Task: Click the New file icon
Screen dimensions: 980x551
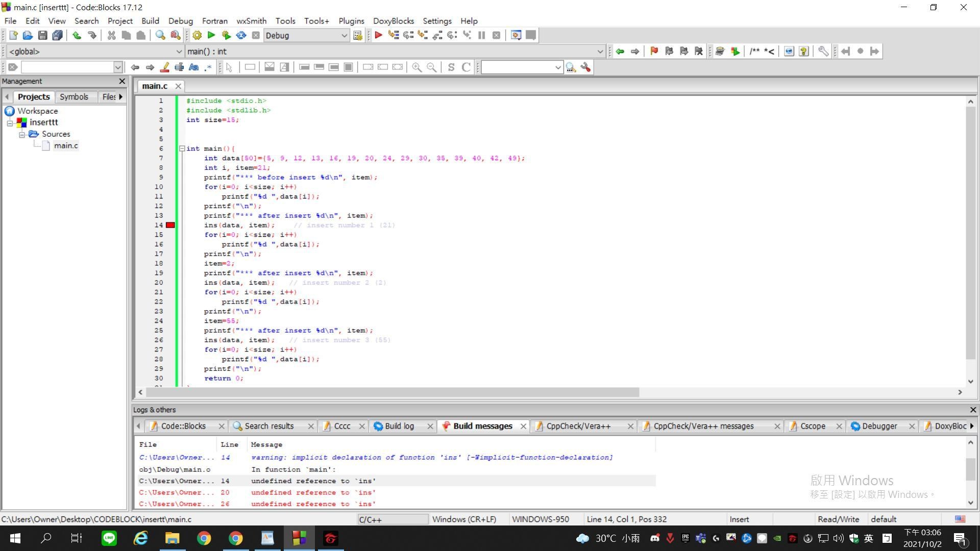Action: (x=13, y=35)
